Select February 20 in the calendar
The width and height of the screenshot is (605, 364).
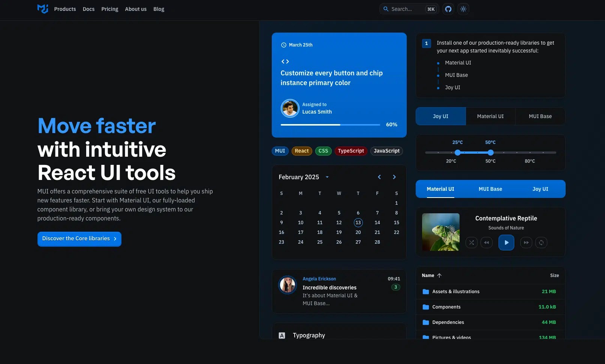(358, 232)
